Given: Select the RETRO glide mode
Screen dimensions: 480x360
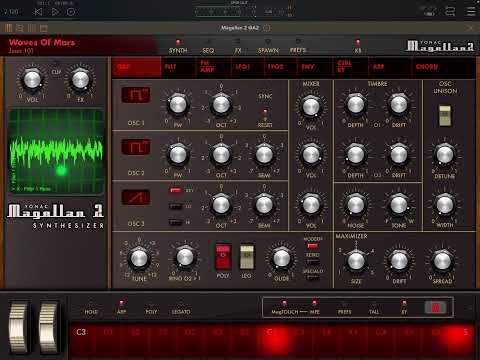Looking at the screenshot, I should pyautogui.click(x=313, y=262).
